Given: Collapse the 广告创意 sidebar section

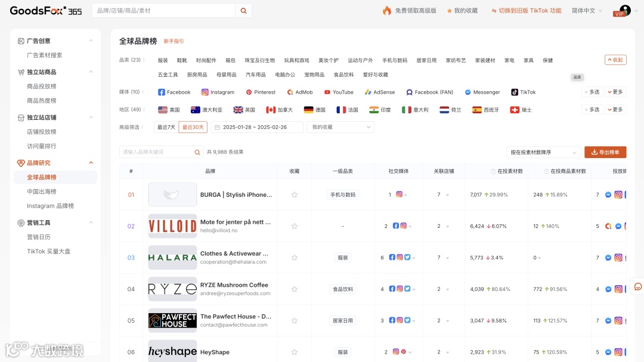Looking at the screenshot, I should (x=91, y=41).
